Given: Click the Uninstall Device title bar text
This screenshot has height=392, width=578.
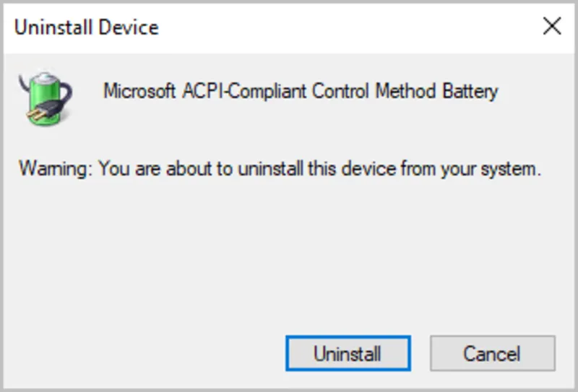Looking at the screenshot, I should tap(87, 27).
